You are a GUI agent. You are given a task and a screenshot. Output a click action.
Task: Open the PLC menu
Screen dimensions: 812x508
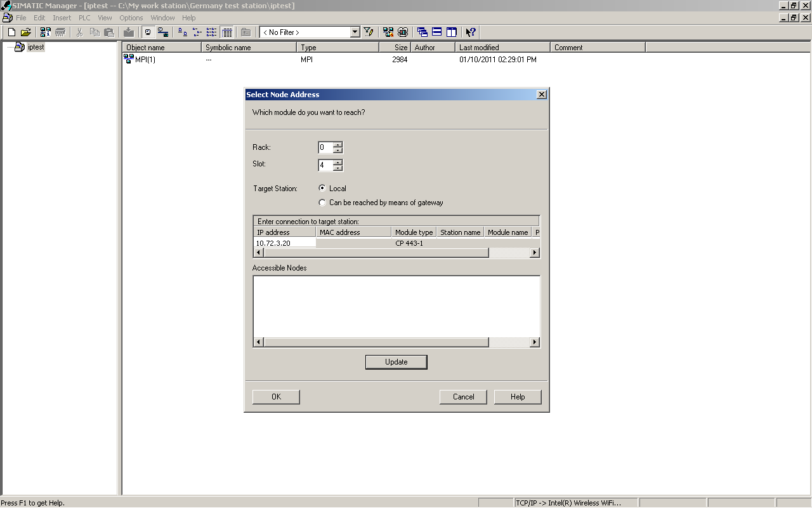click(x=84, y=18)
